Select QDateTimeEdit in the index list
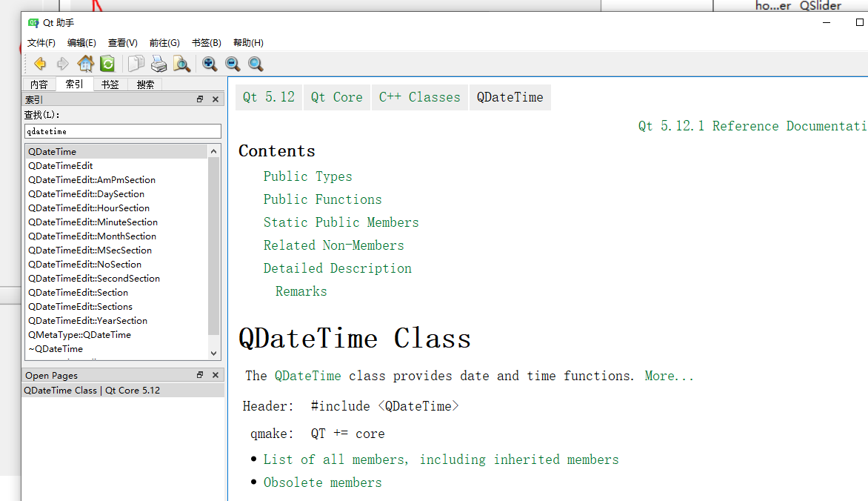The image size is (868, 501). (116, 166)
